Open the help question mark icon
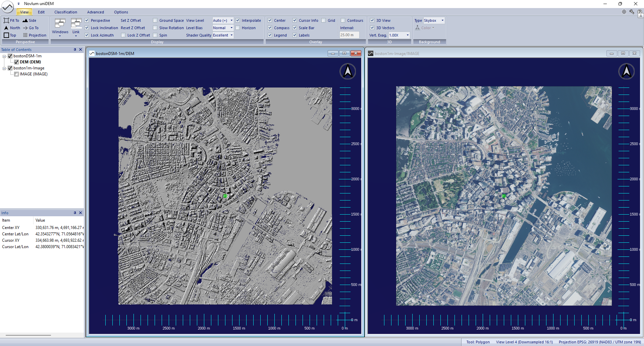644x346 pixels. point(640,12)
